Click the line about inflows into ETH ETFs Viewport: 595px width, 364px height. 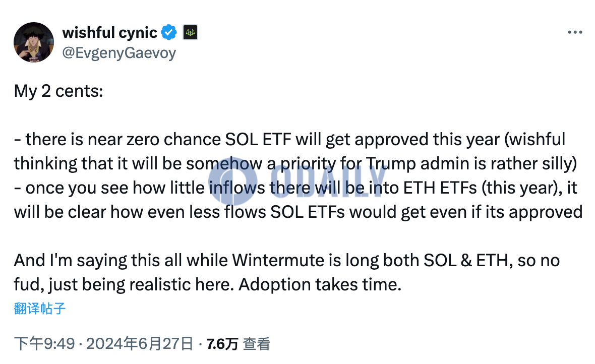tap(295, 188)
